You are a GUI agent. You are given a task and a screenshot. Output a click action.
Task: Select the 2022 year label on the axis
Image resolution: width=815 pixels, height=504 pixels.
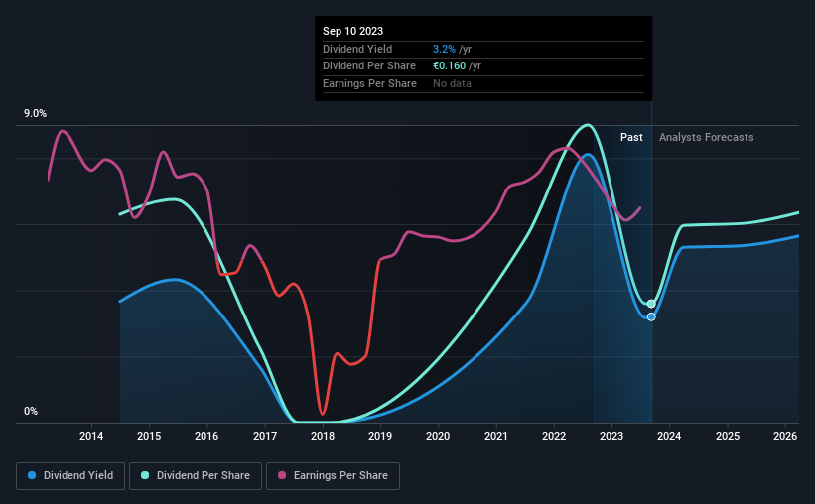pos(554,436)
